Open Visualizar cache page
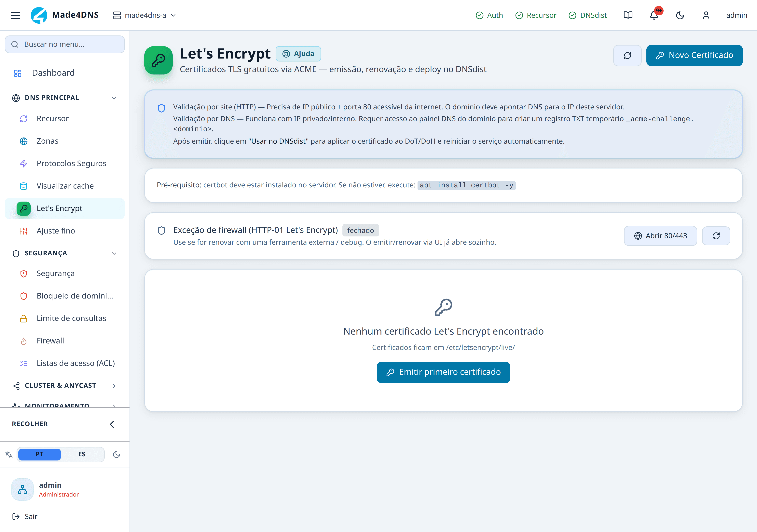This screenshot has height=532, width=757. coord(65,186)
